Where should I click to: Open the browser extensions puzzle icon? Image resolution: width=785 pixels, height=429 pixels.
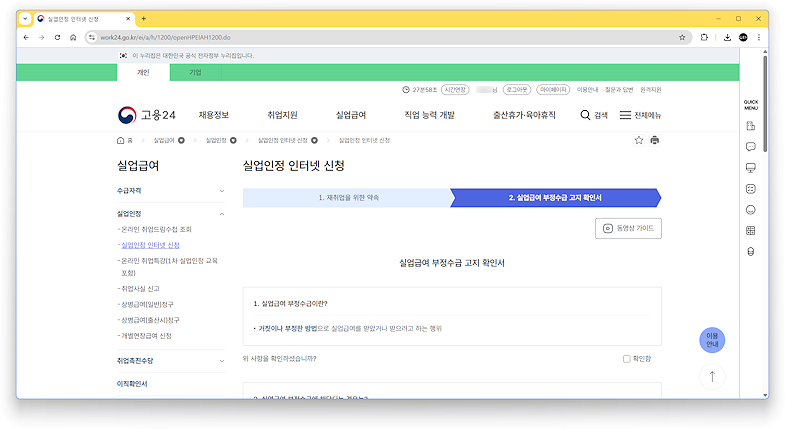(704, 38)
